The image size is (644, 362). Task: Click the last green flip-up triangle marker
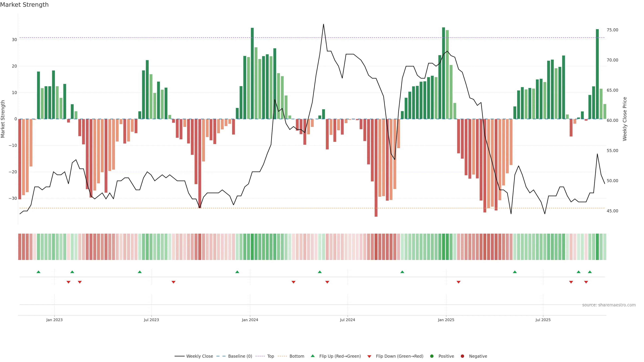(x=590, y=272)
